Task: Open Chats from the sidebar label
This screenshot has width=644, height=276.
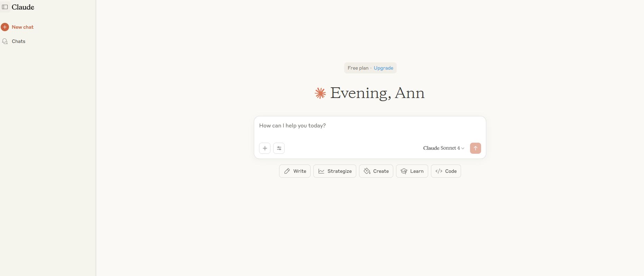Action: click(19, 41)
